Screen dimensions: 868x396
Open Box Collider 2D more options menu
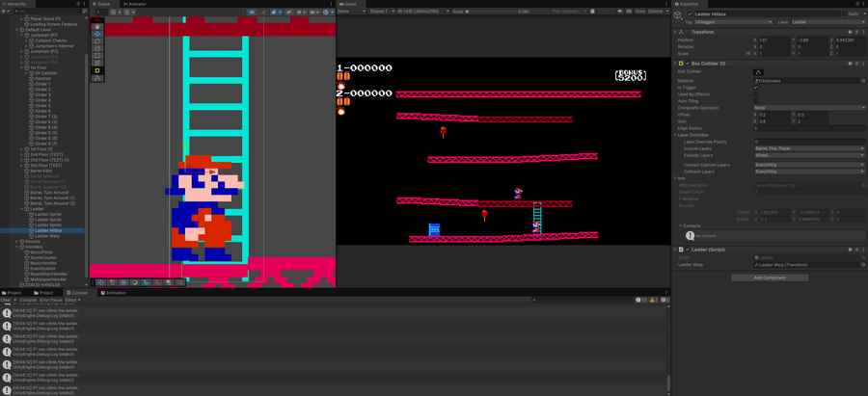point(863,64)
